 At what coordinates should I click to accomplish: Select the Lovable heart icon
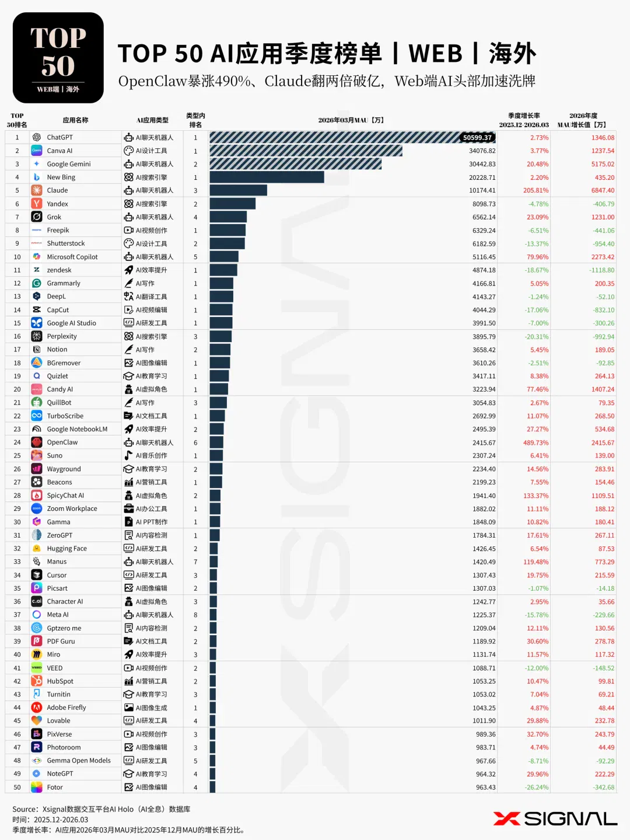tap(36, 721)
